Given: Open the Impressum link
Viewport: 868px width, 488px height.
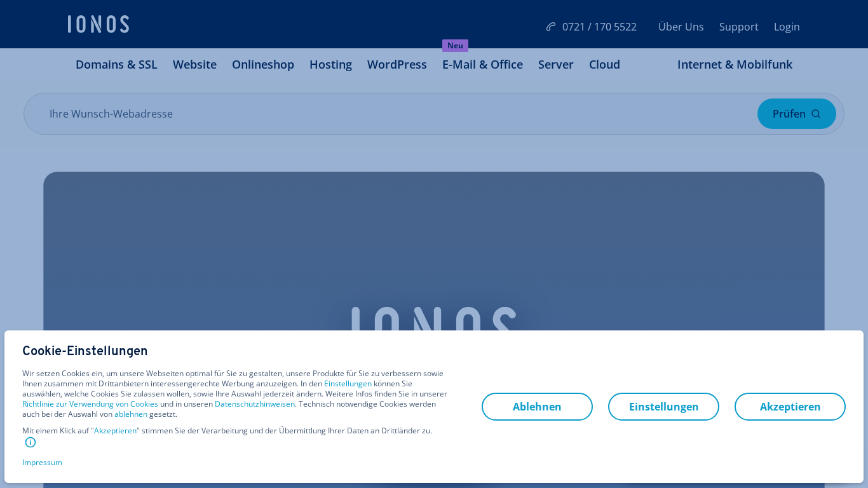Looking at the screenshot, I should [42, 463].
